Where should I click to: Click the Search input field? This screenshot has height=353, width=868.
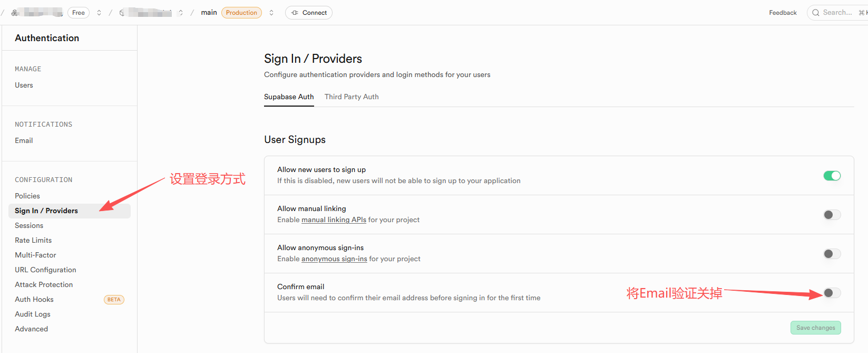pyautogui.click(x=839, y=13)
